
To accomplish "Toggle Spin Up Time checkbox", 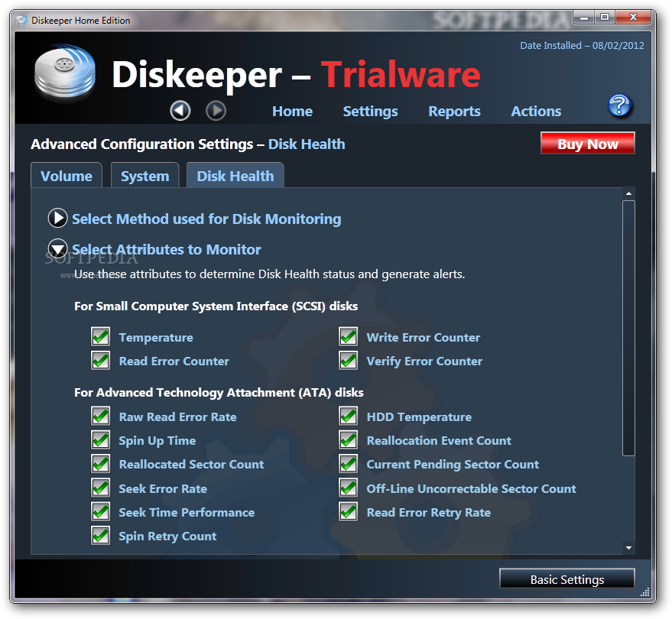I will pos(101,440).
